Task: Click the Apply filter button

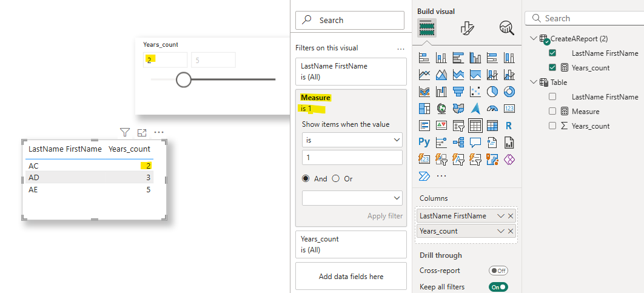Action: click(385, 216)
